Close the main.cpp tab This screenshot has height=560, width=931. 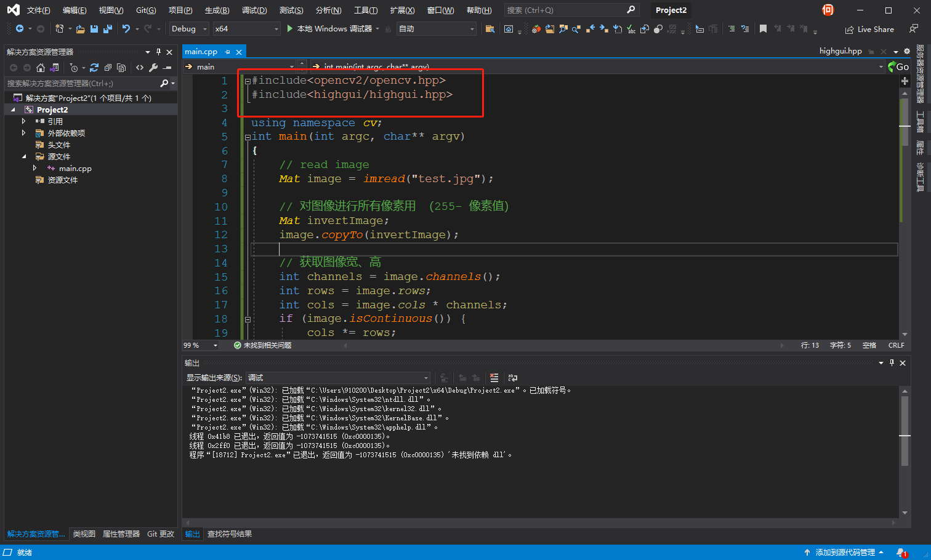click(239, 52)
